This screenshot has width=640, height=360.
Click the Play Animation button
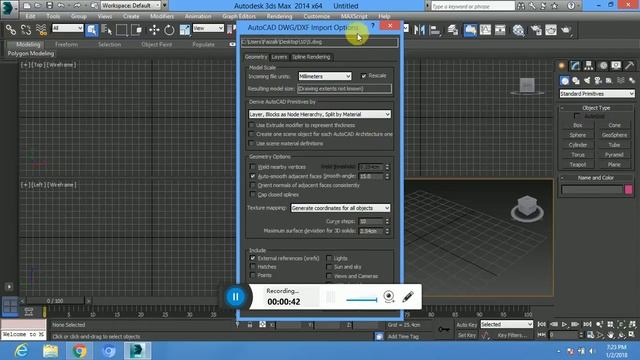564,324
